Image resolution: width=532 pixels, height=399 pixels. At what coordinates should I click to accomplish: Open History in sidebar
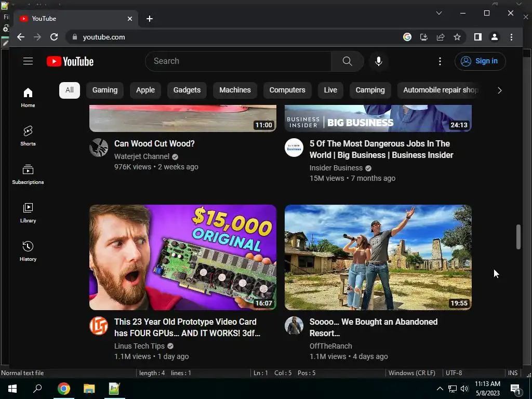[x=28, y=251]
